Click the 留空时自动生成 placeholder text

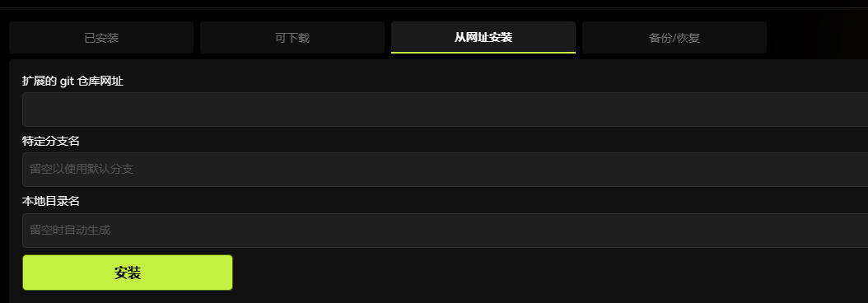click(x=70, y=230)
